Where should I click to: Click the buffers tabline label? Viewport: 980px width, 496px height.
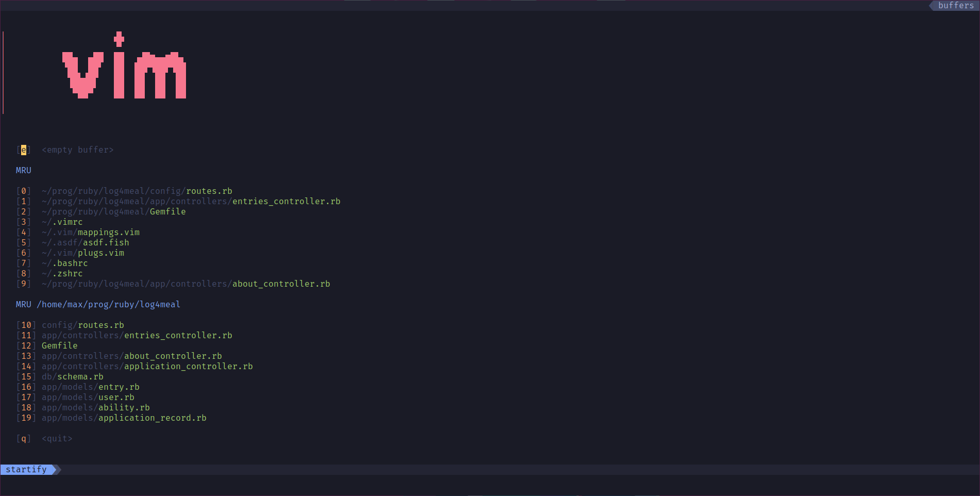pyautogui.click(x=956, y=5)
